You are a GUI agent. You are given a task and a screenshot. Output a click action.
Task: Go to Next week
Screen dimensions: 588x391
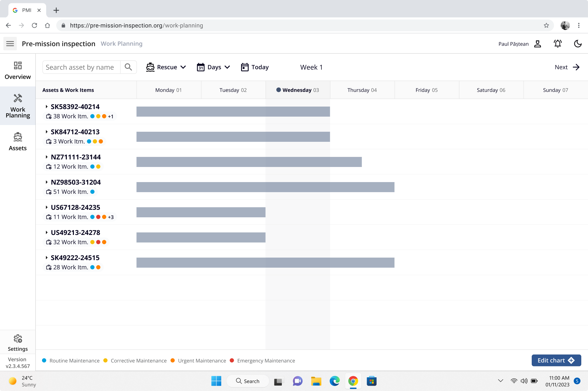(x=567, y=67)
